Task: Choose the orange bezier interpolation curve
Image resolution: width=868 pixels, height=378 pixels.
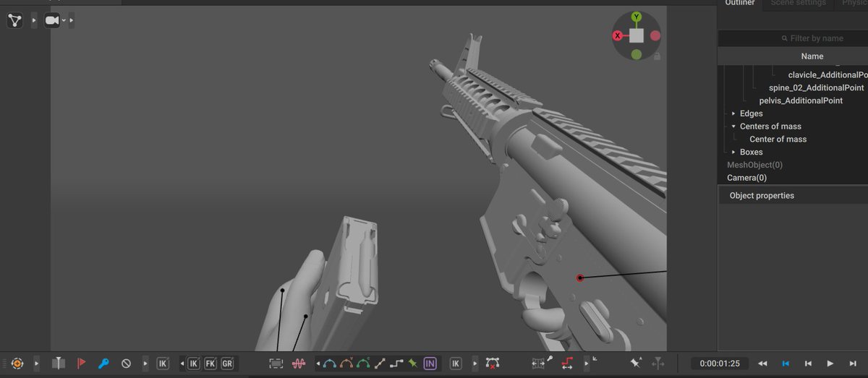Action: (x=346, y=364)
